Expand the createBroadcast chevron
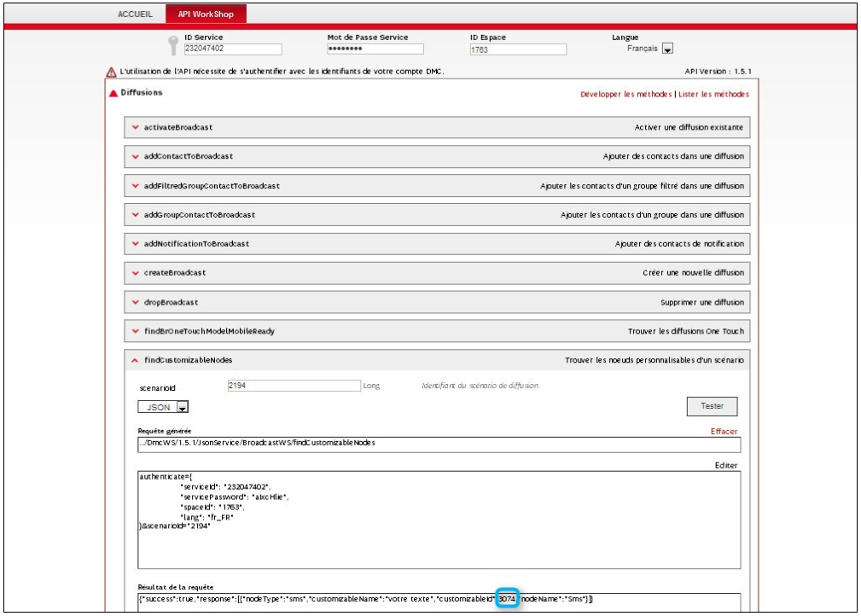The width and height of the screenshot is (861, 616). coord(135,273)
